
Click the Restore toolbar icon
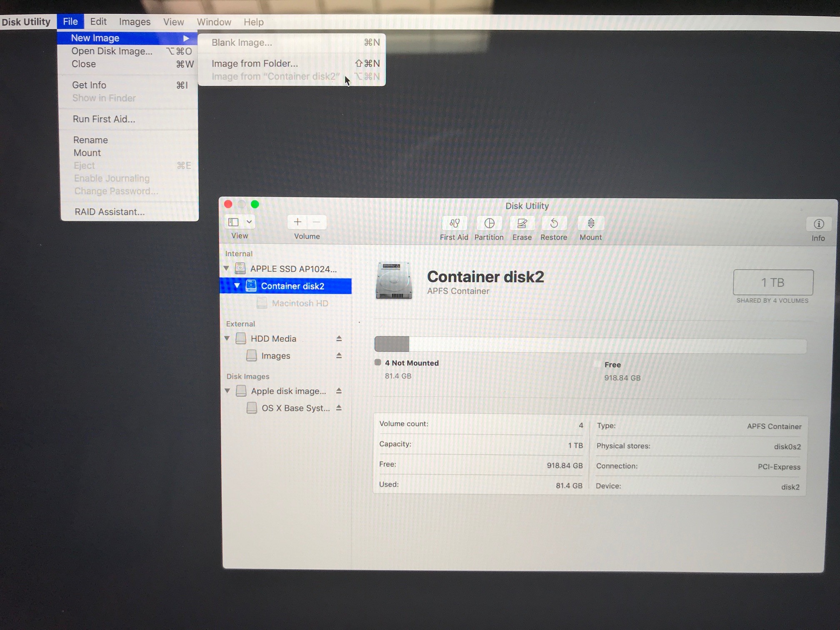coord(554,224)
